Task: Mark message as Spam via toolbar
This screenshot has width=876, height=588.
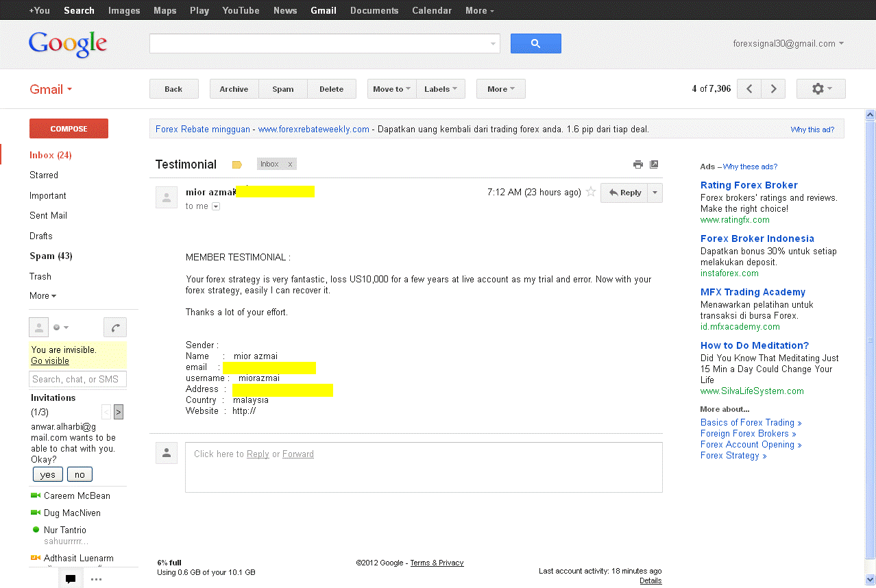Action: point(283,89)
